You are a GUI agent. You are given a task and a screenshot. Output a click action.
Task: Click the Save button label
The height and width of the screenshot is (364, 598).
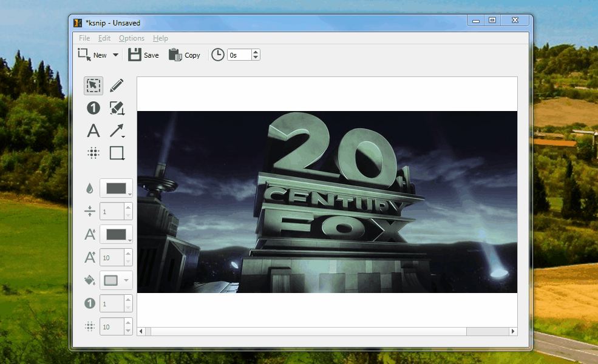(151, 55)
